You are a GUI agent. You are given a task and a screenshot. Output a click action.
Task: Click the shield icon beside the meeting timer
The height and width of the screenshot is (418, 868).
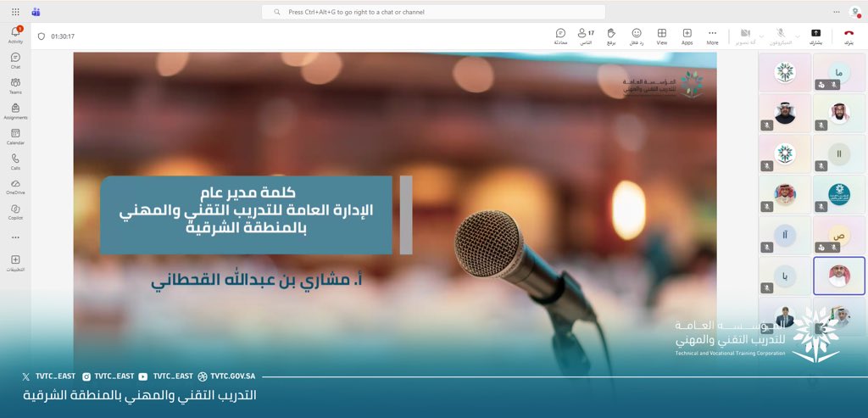tap(41, 36)
